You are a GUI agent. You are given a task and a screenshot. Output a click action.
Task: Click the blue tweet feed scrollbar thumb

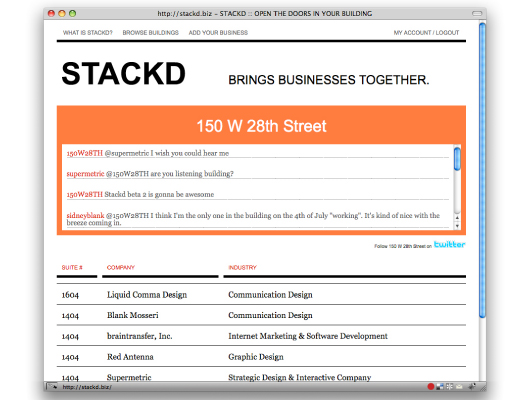[x=457, y=159]
